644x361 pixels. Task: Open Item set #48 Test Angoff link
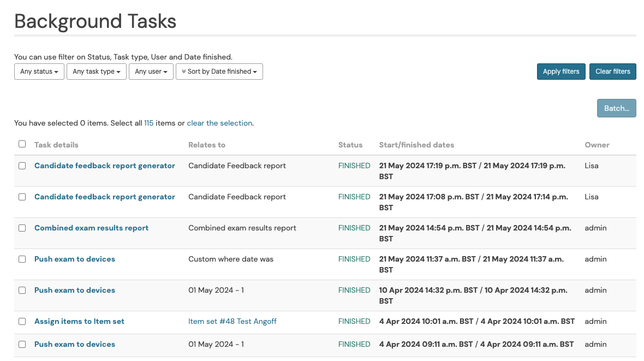(232, 322)
